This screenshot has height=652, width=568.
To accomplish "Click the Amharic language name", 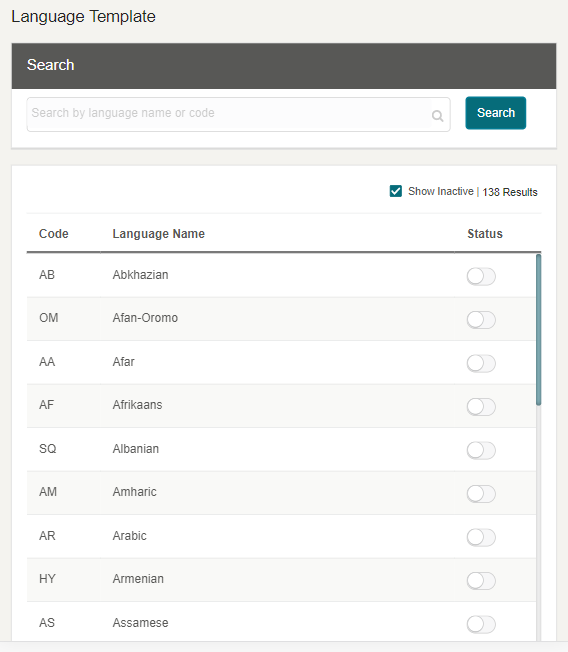I will 134,492.
